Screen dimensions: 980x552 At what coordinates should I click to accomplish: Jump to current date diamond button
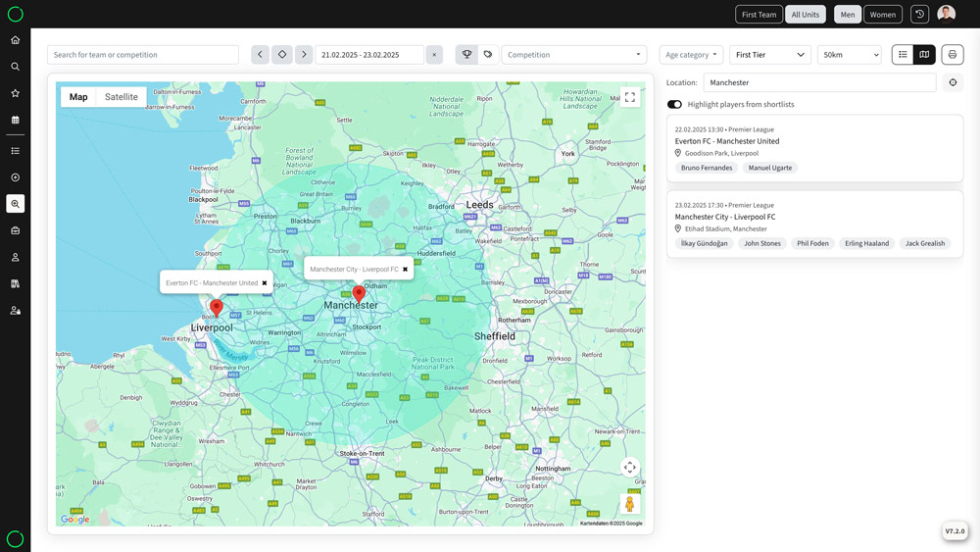[x=282, y=54]
